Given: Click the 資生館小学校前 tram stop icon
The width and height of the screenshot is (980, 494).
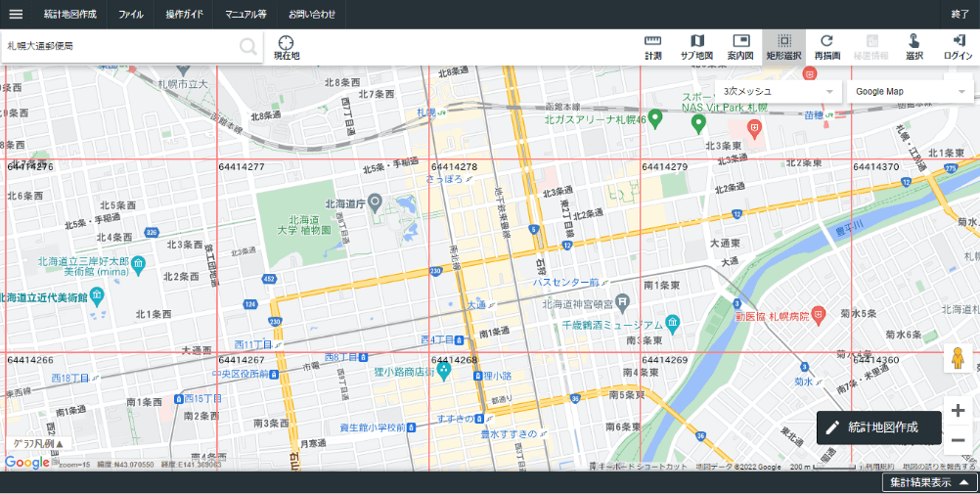Looking at the screenshot, I should click(x=411, y=427).
